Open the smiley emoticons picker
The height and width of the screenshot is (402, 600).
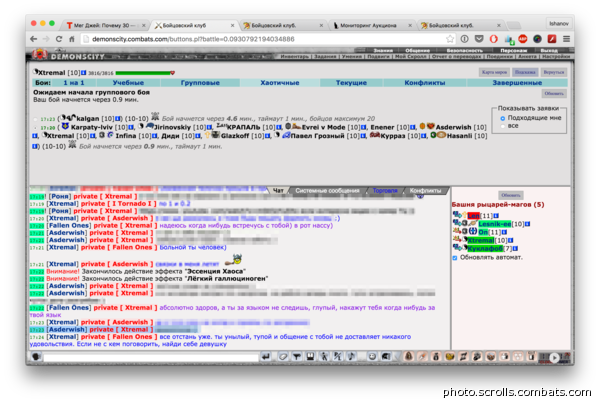pos(372,356)
